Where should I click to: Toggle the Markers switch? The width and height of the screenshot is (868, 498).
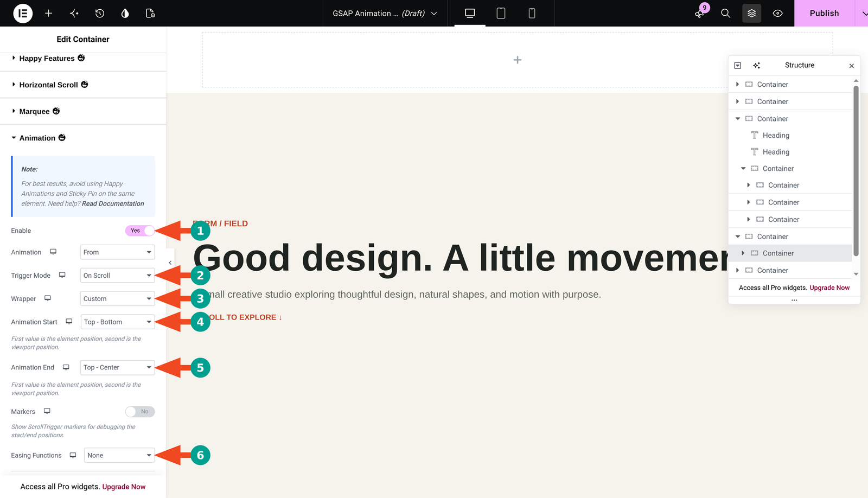tap(140, 412)
